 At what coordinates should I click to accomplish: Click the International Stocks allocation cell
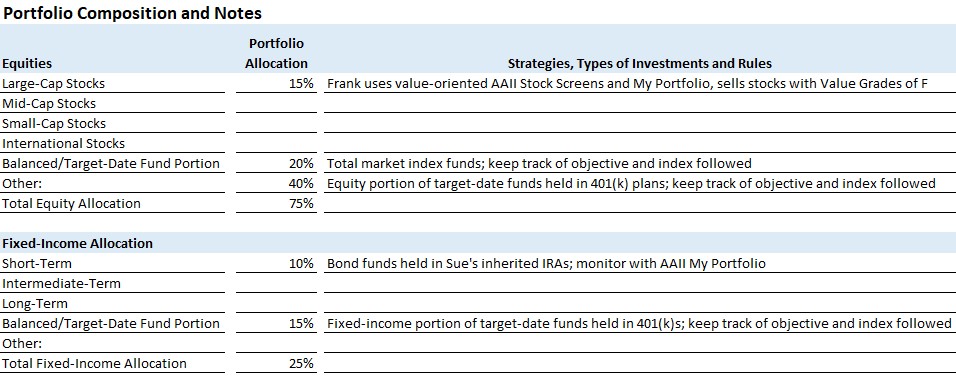pos(276,144)
